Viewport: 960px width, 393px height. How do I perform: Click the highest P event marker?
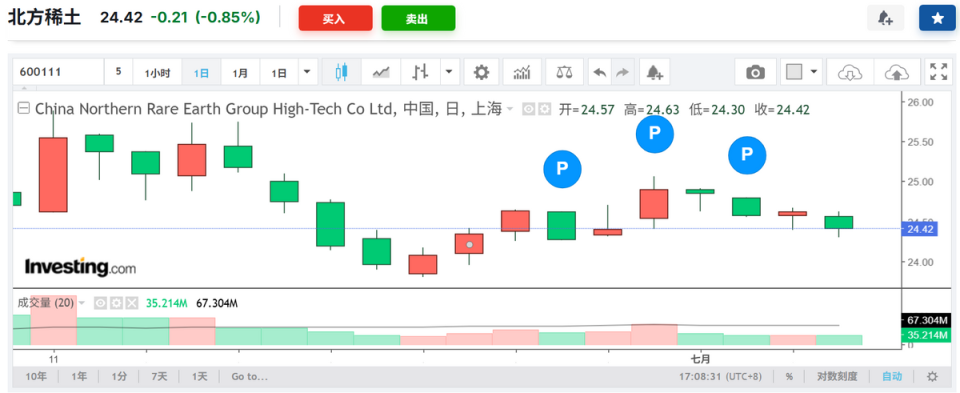(x=654, y=133)
